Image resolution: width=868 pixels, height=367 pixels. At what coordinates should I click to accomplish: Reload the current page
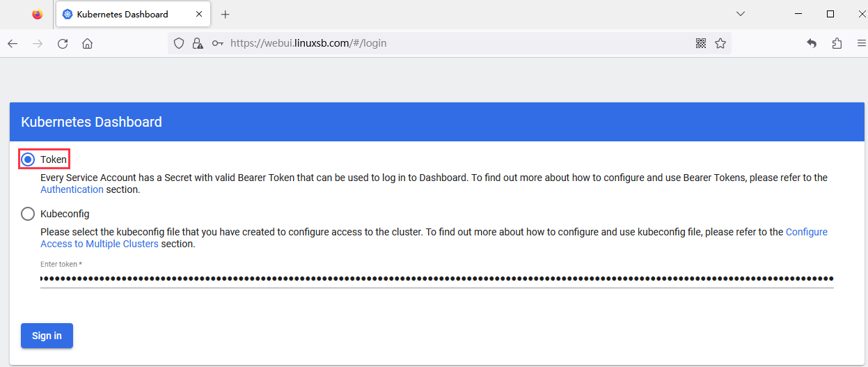(x=63, y=43)
